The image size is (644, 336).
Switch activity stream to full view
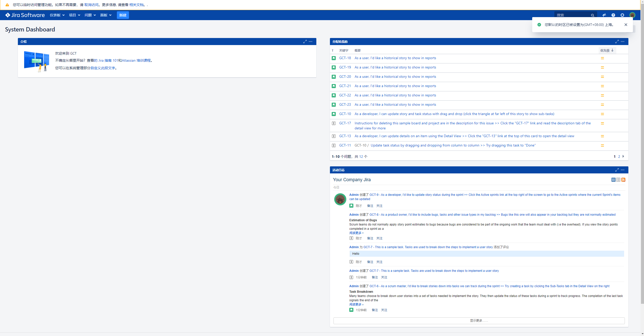point(614,180)
